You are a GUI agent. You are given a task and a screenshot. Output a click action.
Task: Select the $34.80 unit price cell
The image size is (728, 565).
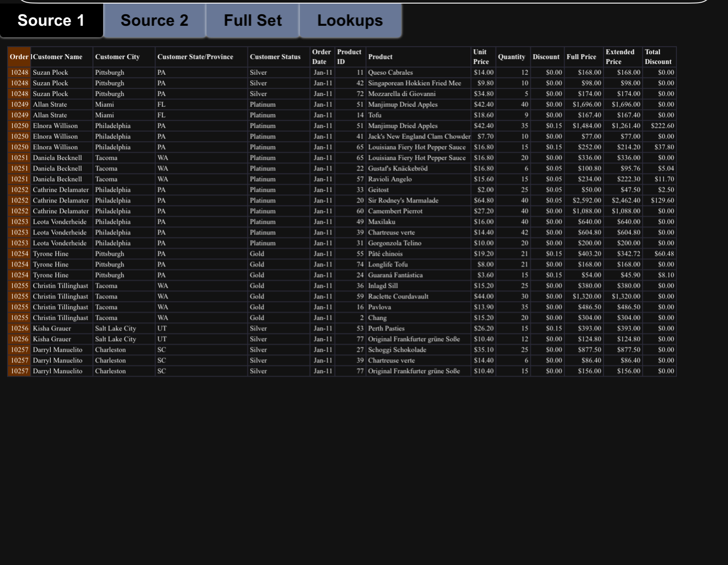coord(483,94)
